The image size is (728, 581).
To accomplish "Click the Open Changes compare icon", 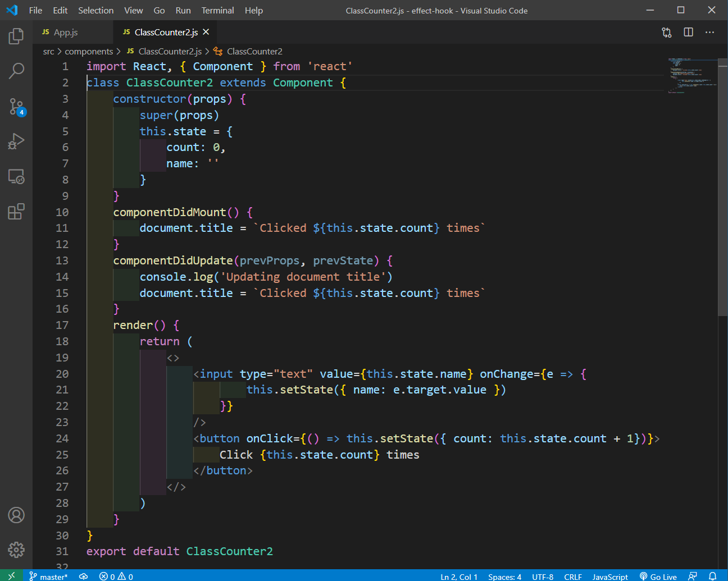I will click(667, 33).
